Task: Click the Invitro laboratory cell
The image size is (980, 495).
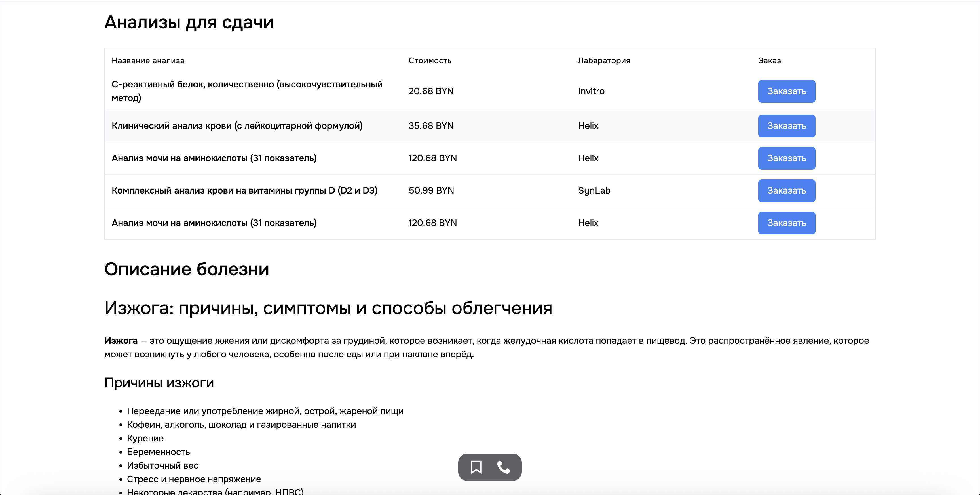Action: 591,91
